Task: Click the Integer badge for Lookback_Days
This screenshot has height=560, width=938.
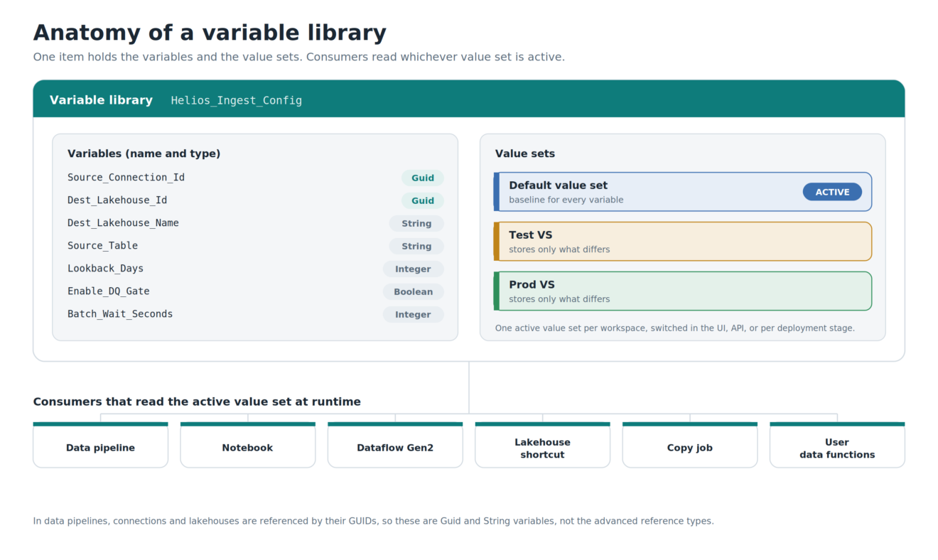Action: [414, 269]
